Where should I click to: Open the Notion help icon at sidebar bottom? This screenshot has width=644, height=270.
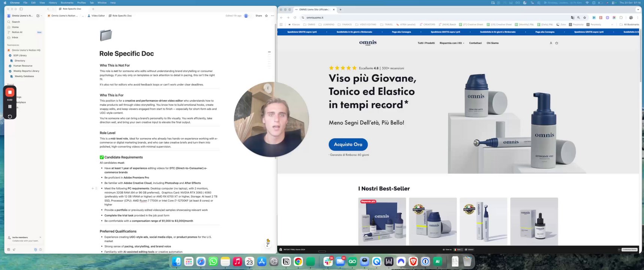point(40,249)
